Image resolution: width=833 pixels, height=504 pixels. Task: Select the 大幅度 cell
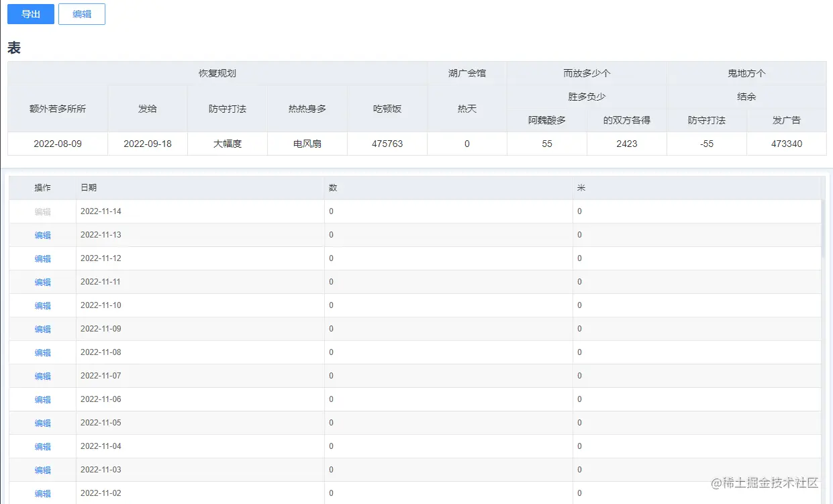[x=228, y=144]
